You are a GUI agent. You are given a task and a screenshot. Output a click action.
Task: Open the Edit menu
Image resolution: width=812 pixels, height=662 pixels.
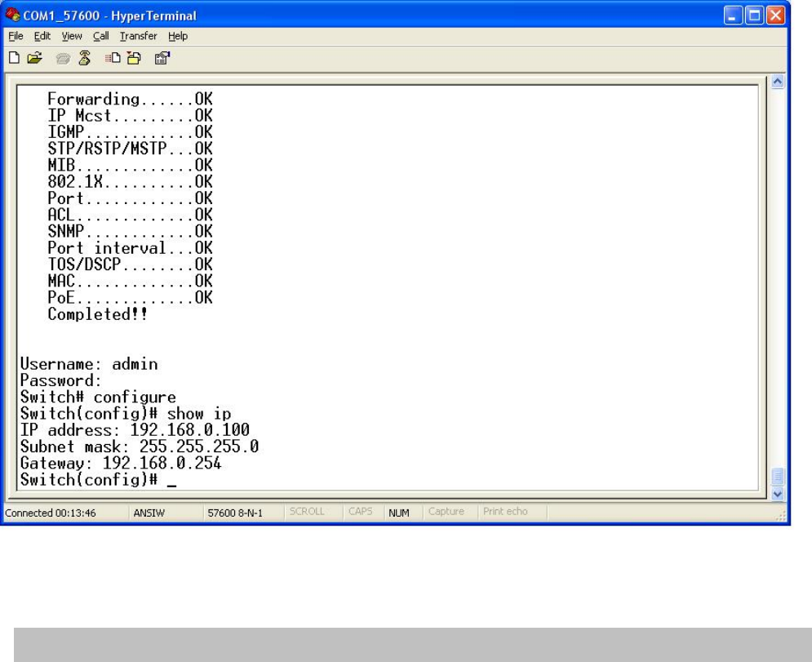tap(42, 36)
